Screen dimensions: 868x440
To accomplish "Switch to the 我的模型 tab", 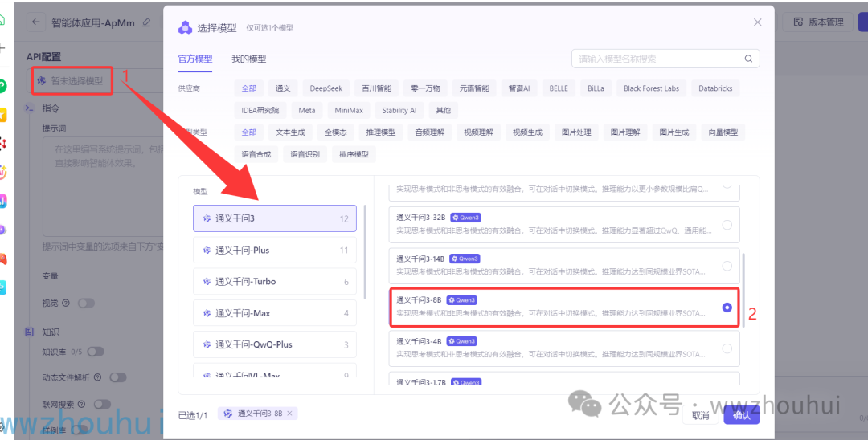I will coord(248,59).
